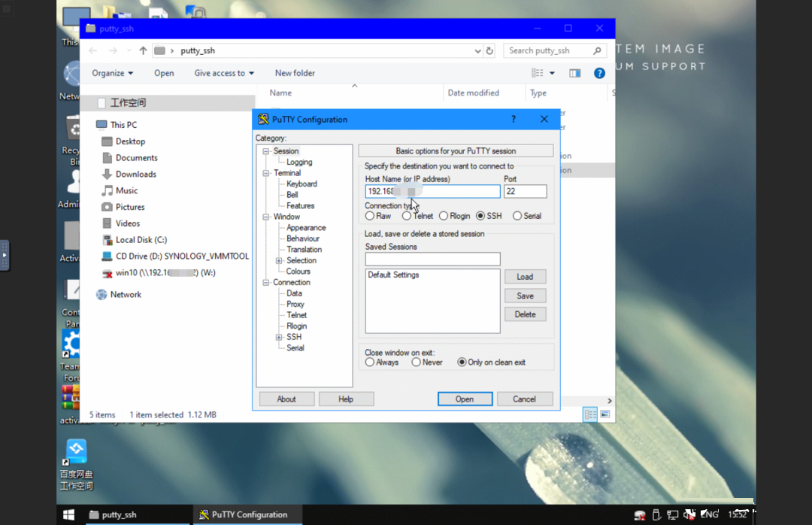Open the Keyboard category in PuTTY tree
The image size is (812, 525).
coord(302,184)
